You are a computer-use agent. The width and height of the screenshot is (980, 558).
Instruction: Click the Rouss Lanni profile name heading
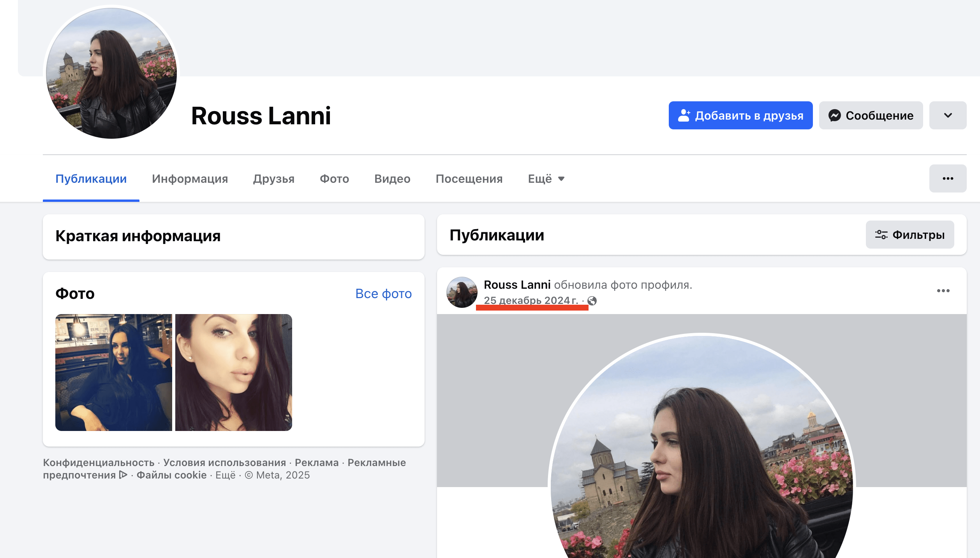pos(261,116)
